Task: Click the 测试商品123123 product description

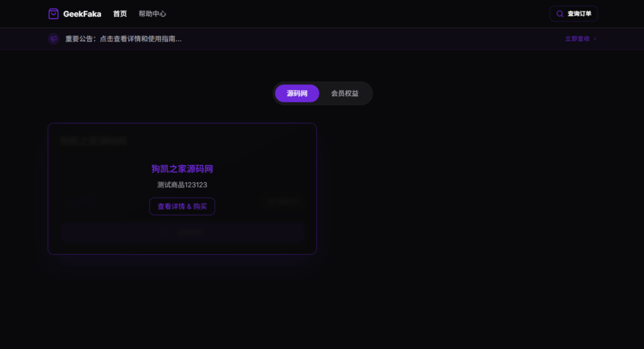Action: tap(182, 185)
